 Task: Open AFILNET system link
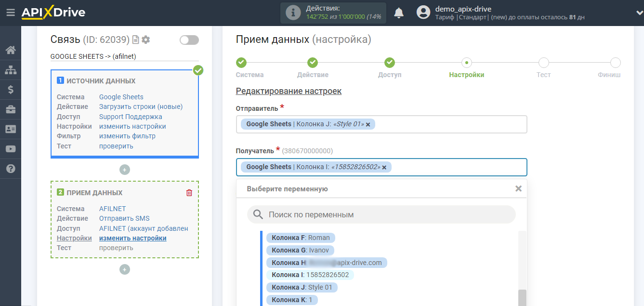[113, 209]
